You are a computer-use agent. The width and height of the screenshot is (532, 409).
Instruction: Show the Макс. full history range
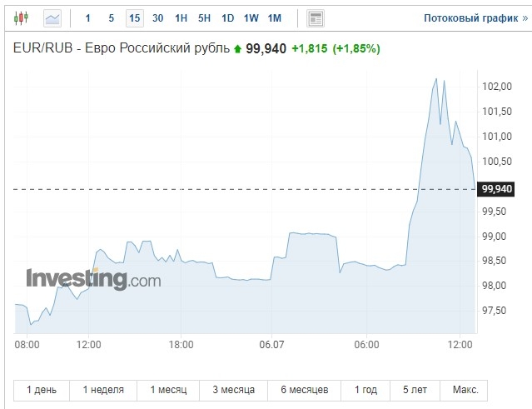465,390
